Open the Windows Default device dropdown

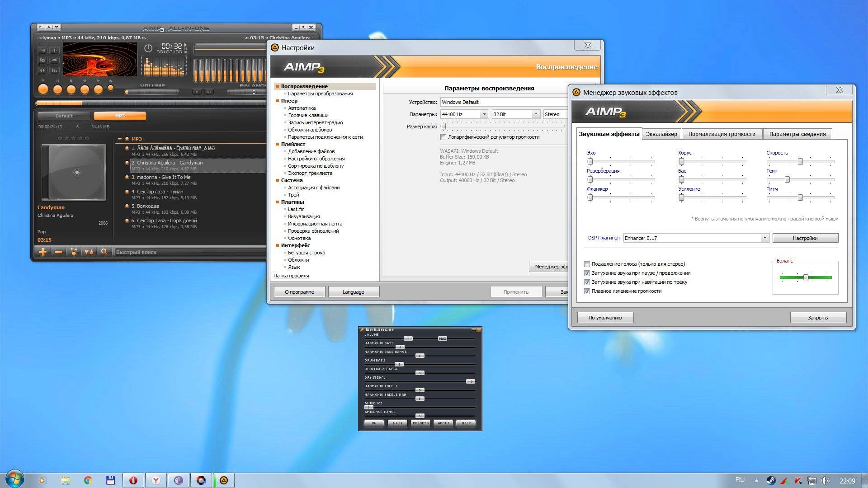point(504,102)
